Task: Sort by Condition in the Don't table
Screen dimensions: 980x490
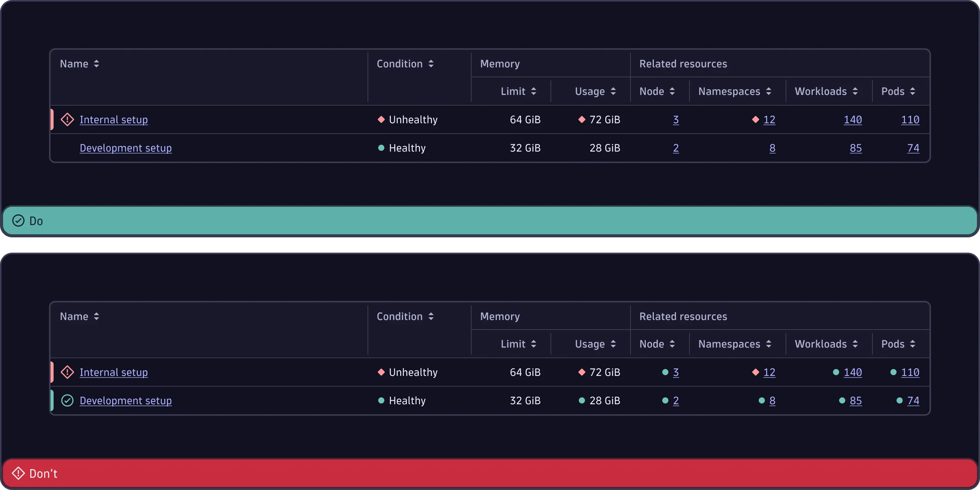Action: (431, 316)
